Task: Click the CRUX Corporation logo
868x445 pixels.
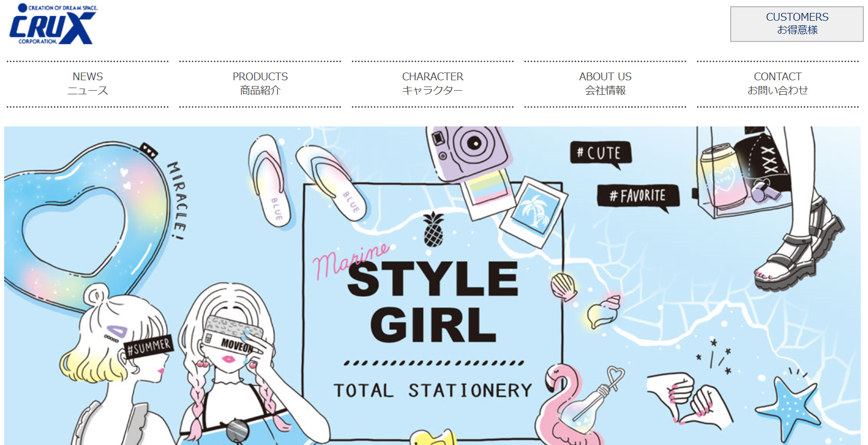Action: pos(53,24)
